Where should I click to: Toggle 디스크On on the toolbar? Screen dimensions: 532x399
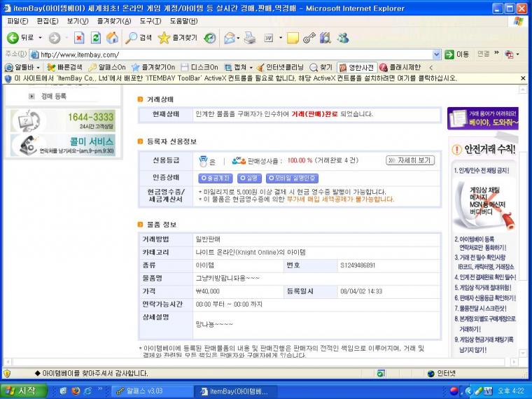click(x=199, y=67)
